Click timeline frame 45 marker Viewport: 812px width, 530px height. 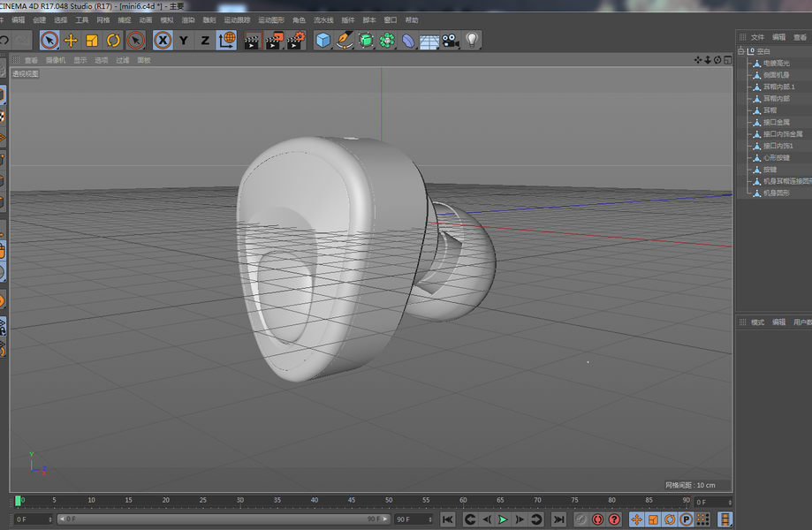[x=352, y=501]
